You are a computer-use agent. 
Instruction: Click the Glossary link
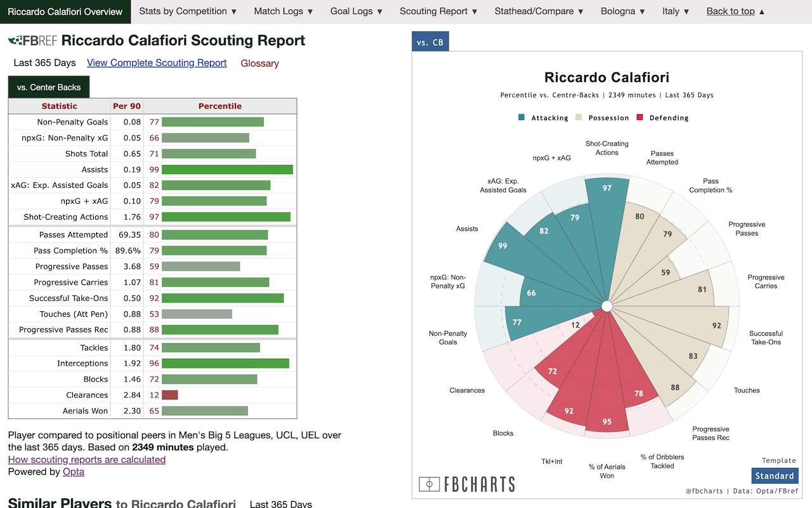(259, 63)
